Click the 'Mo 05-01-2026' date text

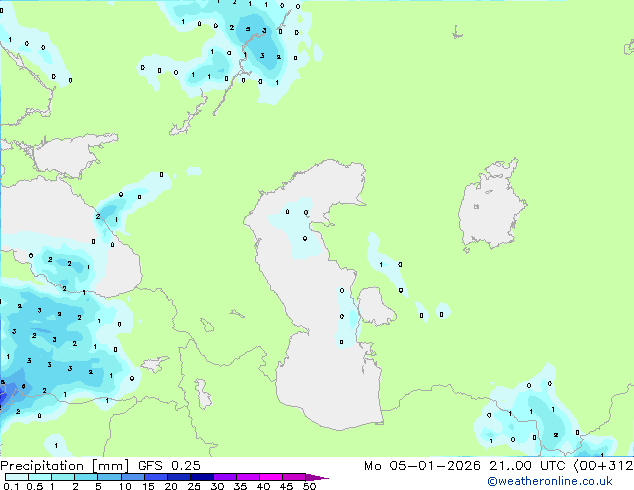(422, 466)
